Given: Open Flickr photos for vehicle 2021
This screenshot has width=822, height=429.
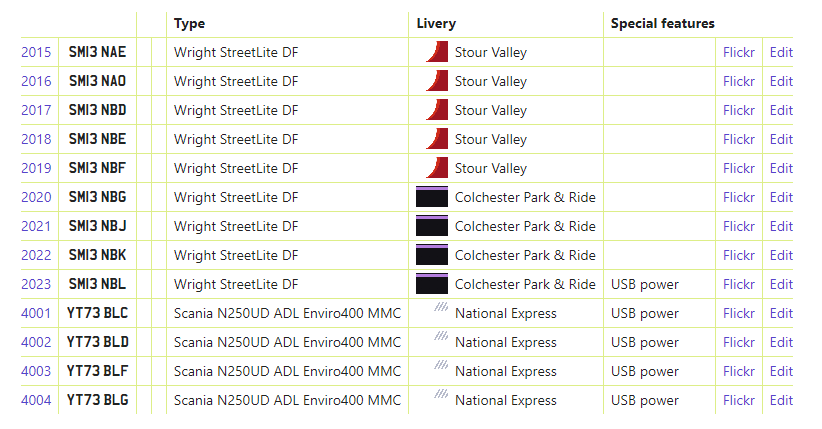Looking at the screenshot, I should pos(739,226).
